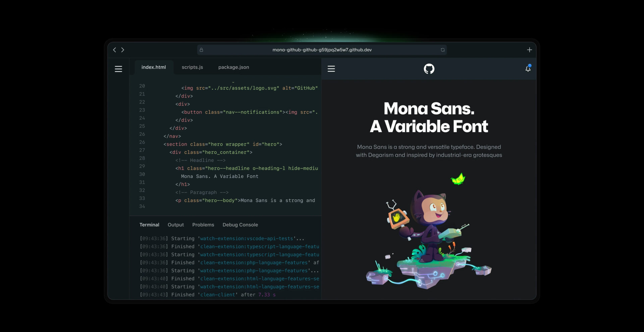Screen dimensions: 644x332
Task: Click the section class="hero wrapper" line
Action: (223, 144)
